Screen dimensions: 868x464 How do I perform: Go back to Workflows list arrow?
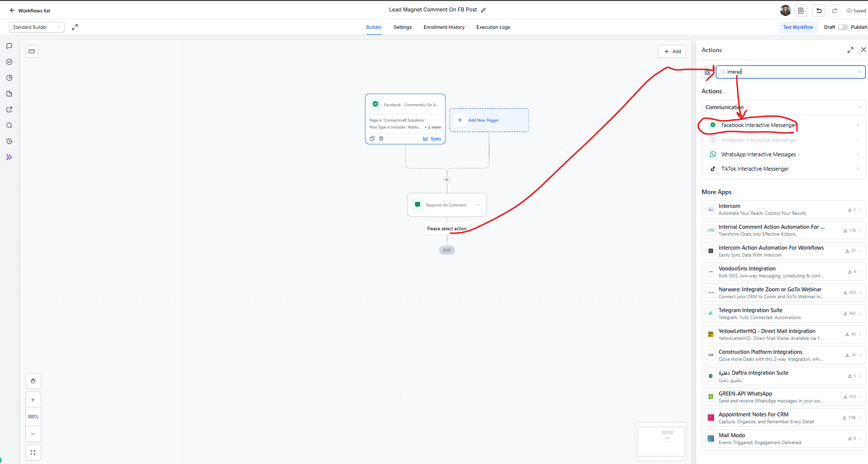tap(12, 10)
